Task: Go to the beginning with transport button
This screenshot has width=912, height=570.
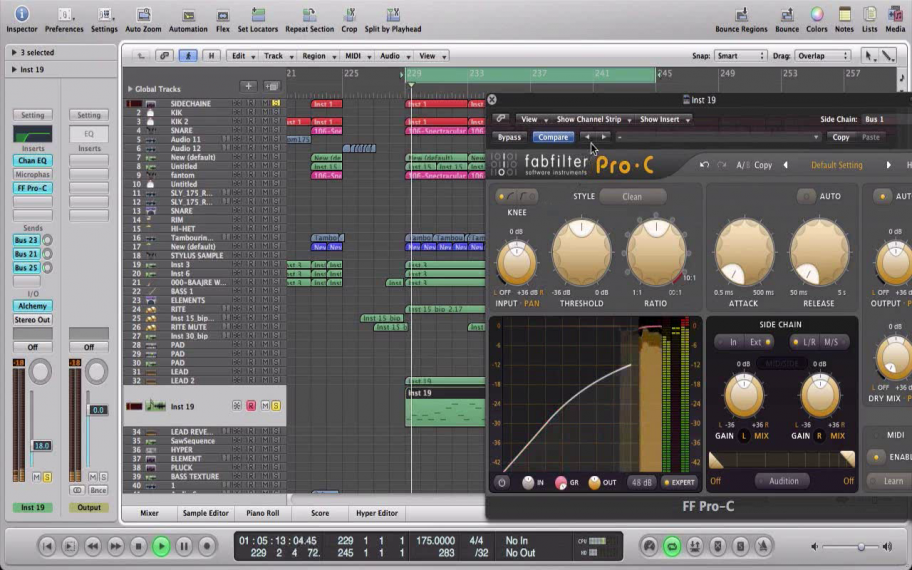Action: (x=47, y=546)
